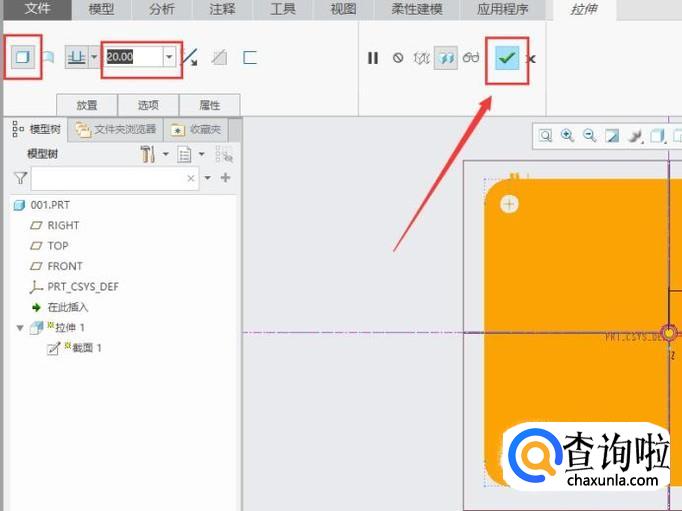
Task: Click the model tree settings hammer icon
Action: pos(147,154)
